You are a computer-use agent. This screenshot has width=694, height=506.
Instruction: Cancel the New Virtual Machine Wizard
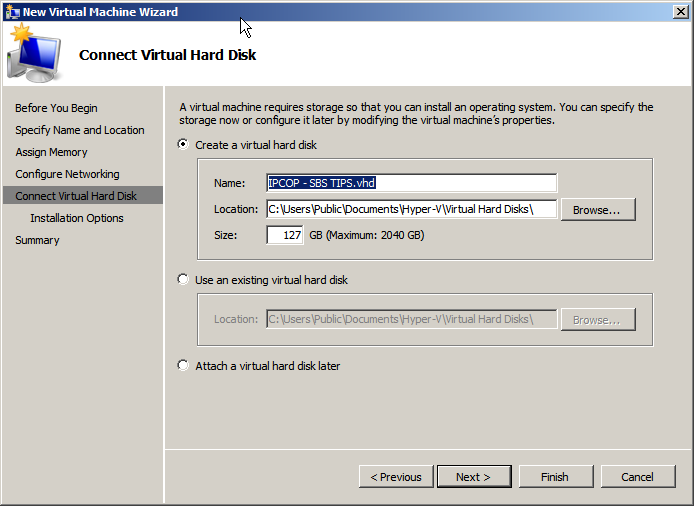[x=637, y=477]
